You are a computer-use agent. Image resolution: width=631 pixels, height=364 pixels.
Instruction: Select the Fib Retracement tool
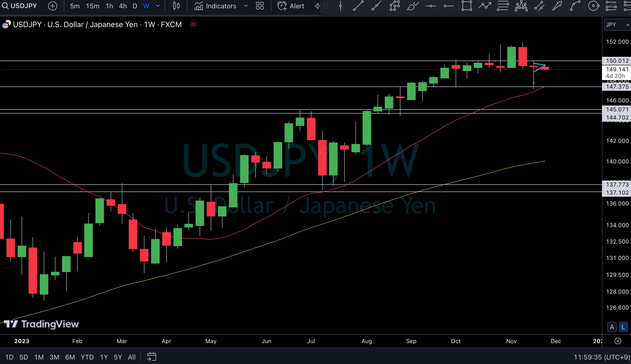click(x=503, y=6)
